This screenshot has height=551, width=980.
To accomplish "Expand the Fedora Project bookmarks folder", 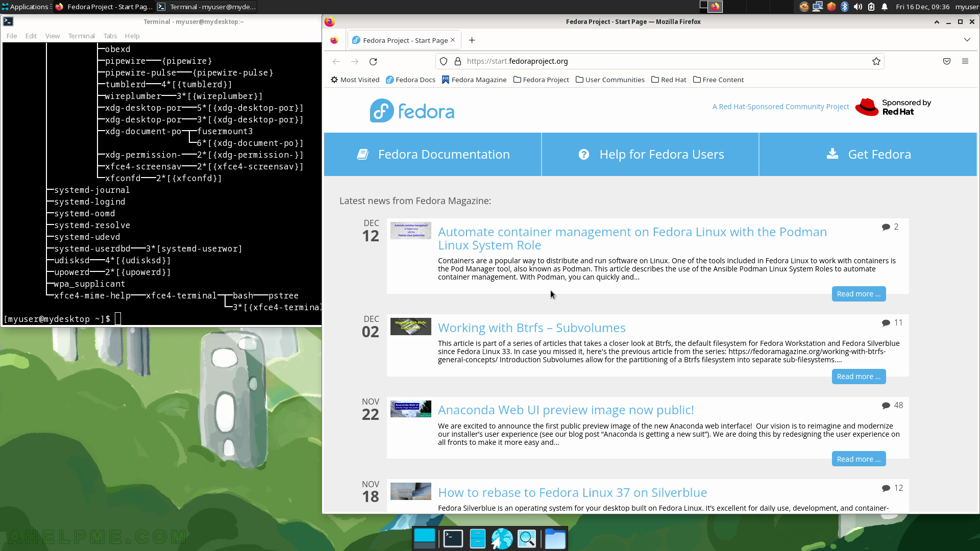I will pos(542,80).
